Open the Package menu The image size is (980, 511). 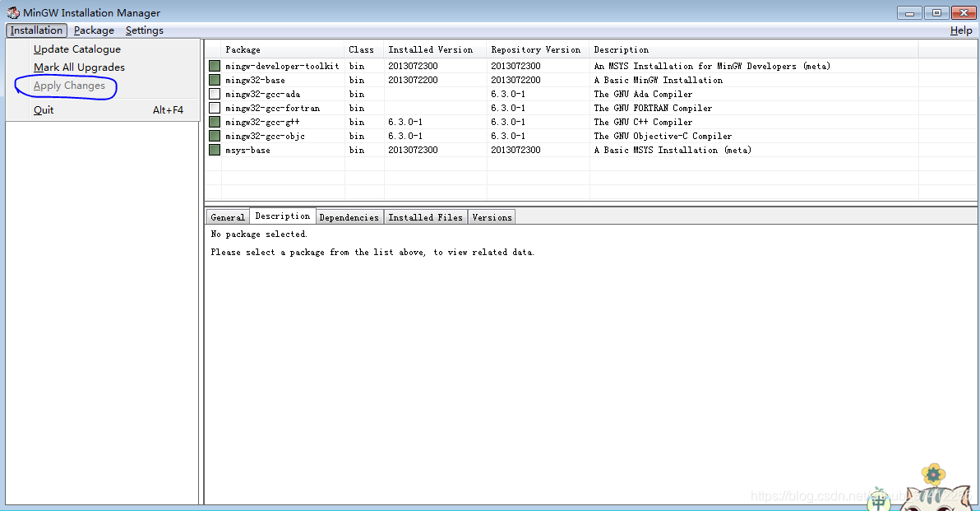(x=94, y=30)
